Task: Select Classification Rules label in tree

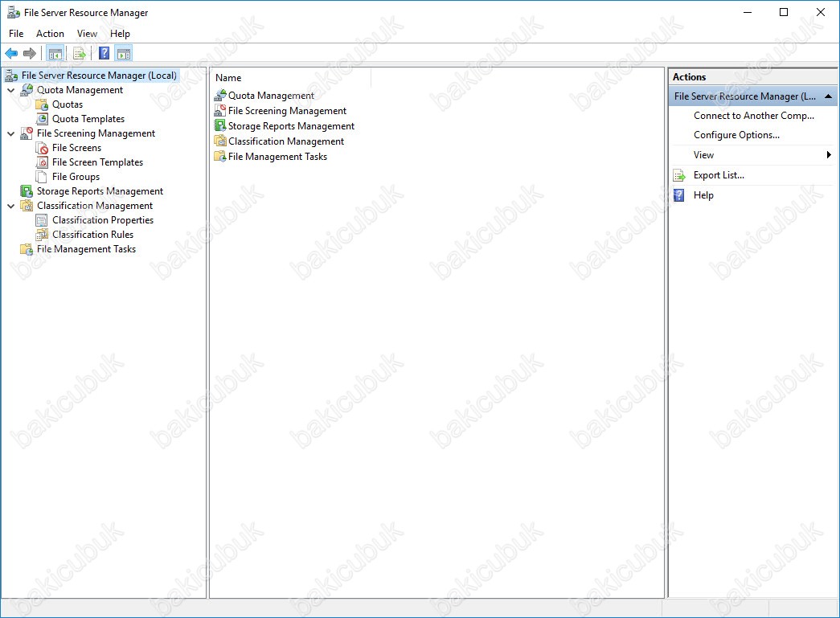Action: coord(92,235)
